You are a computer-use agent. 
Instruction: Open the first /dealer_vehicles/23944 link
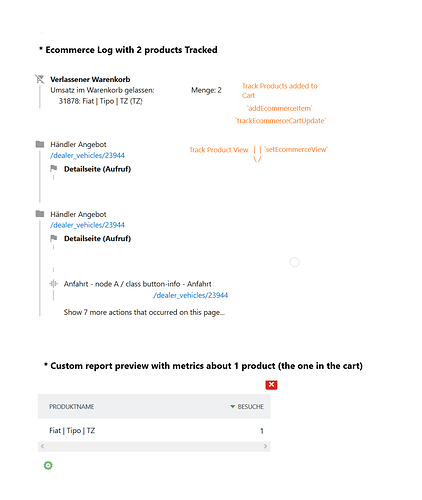(87, 155)
